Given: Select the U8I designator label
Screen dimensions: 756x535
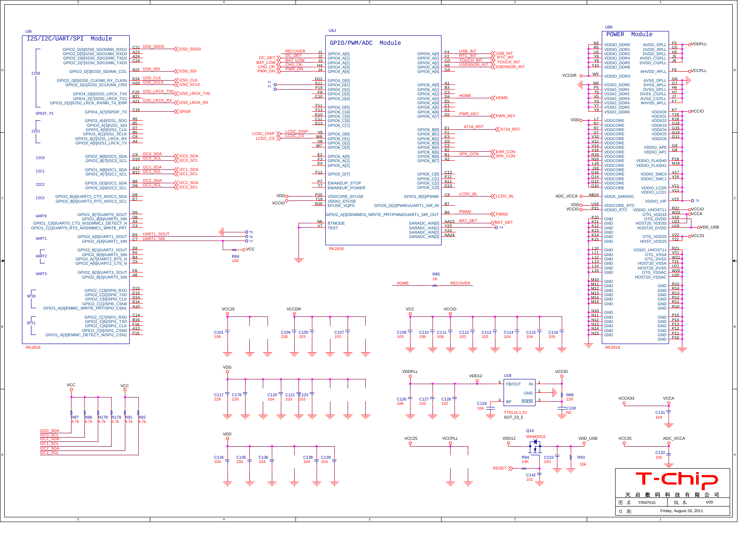Looking at the screenshot, I should (28, 31).
